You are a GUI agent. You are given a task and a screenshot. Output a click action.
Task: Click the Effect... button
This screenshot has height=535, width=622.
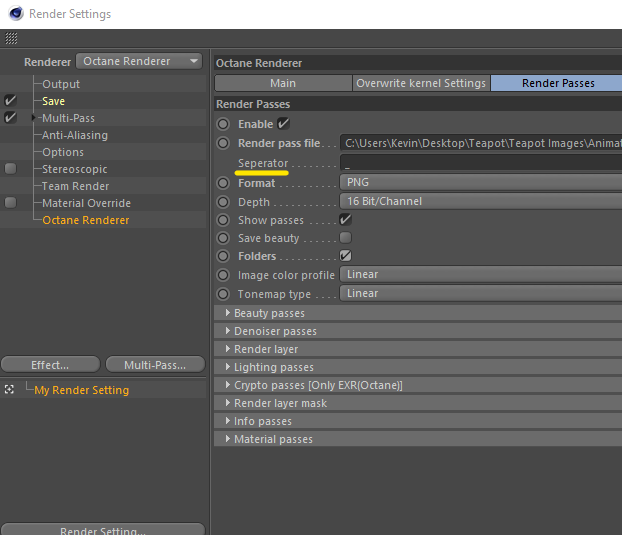(50, 364)
